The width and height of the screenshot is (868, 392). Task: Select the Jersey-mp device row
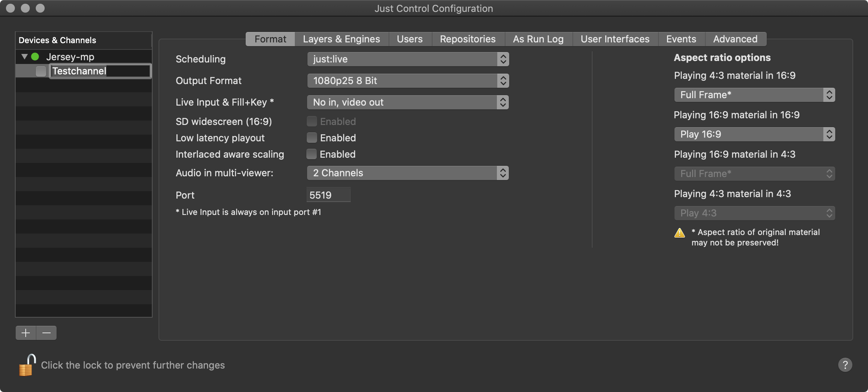(x=84, y=57)
